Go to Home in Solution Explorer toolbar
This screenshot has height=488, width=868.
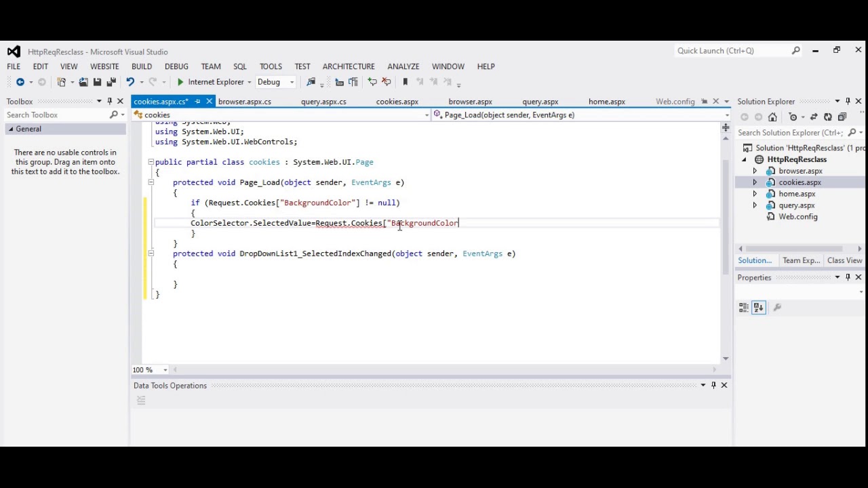click(x=772, y=117)
